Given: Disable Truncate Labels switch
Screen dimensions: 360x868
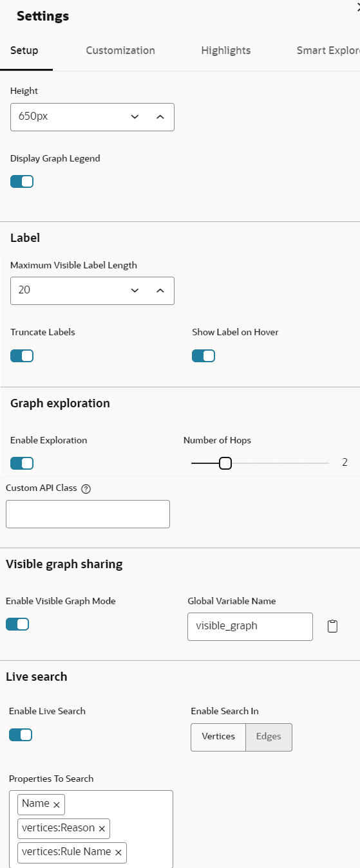Looking at the screenshot, I should [x=22, y=356].
